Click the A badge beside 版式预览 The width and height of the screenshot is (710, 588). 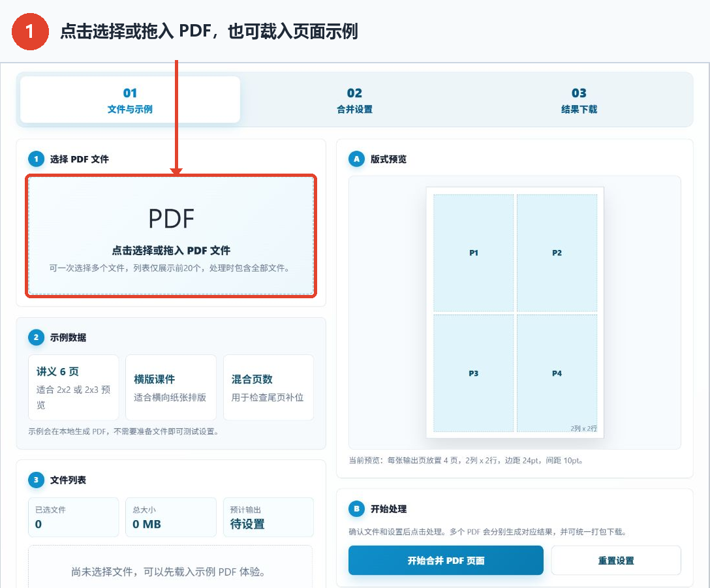pos(356,159)
